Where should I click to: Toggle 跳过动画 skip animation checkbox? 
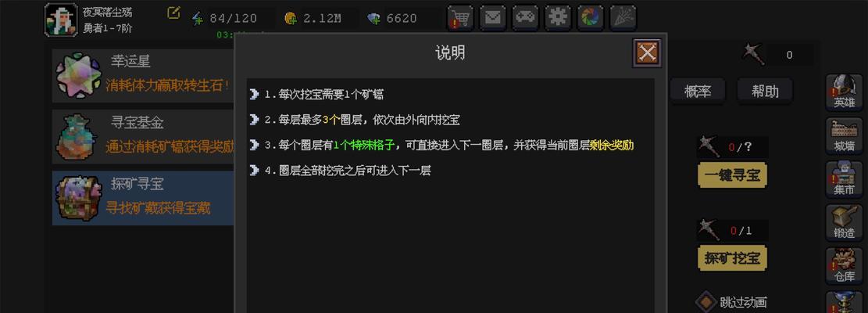click(x=706, y=302)
